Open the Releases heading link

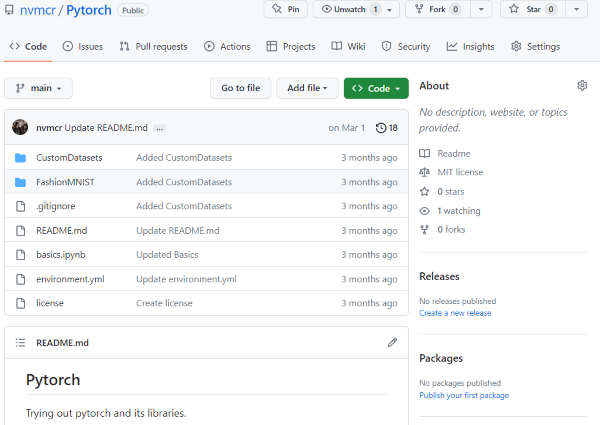[439, 276]
